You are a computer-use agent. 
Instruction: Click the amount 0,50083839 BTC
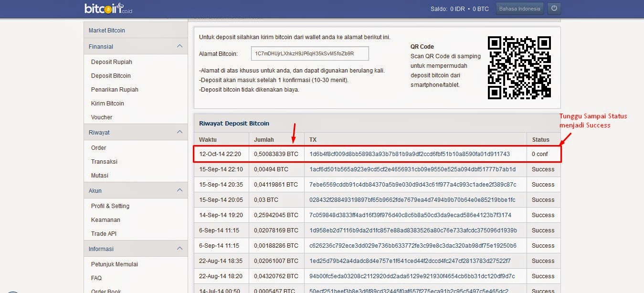pos(276,154)
